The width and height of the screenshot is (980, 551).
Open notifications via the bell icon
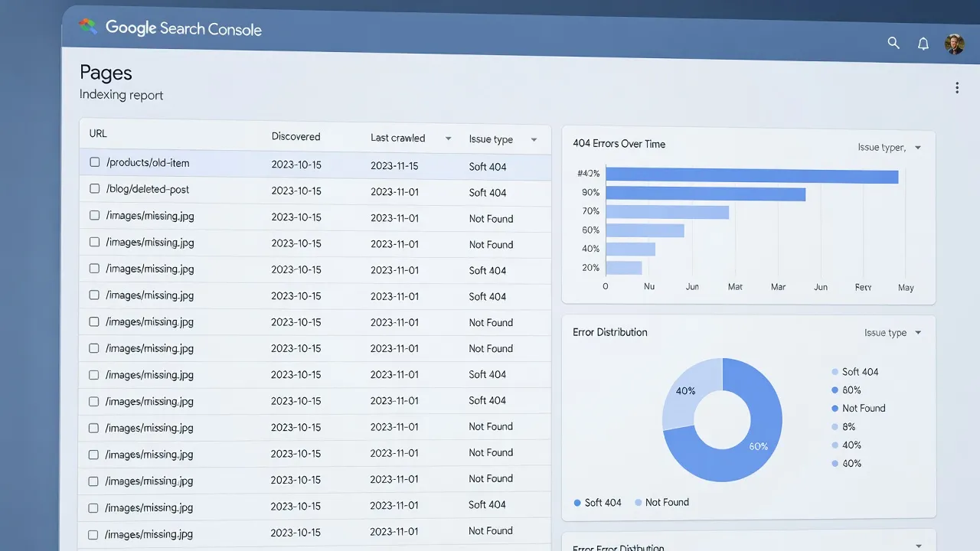tap(923, 44)
